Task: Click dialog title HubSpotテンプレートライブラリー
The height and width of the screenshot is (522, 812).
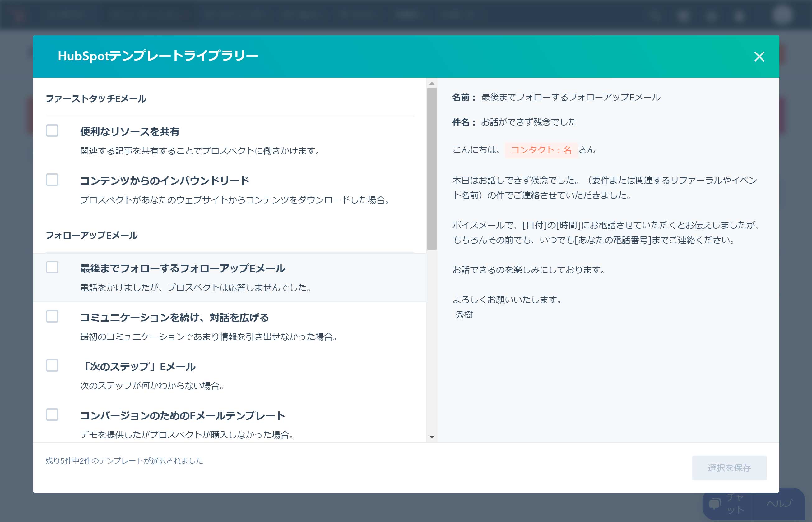Action: pyautogui.click(x=158, y=56)
